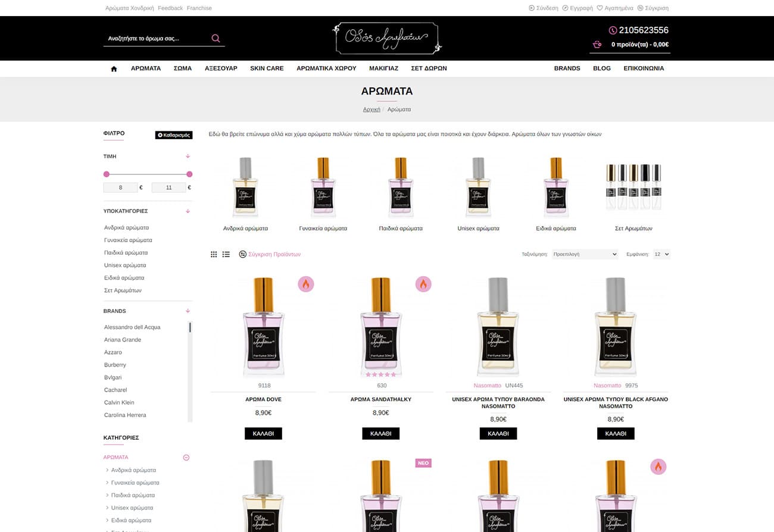Switch to list view layout

point(226,254)
